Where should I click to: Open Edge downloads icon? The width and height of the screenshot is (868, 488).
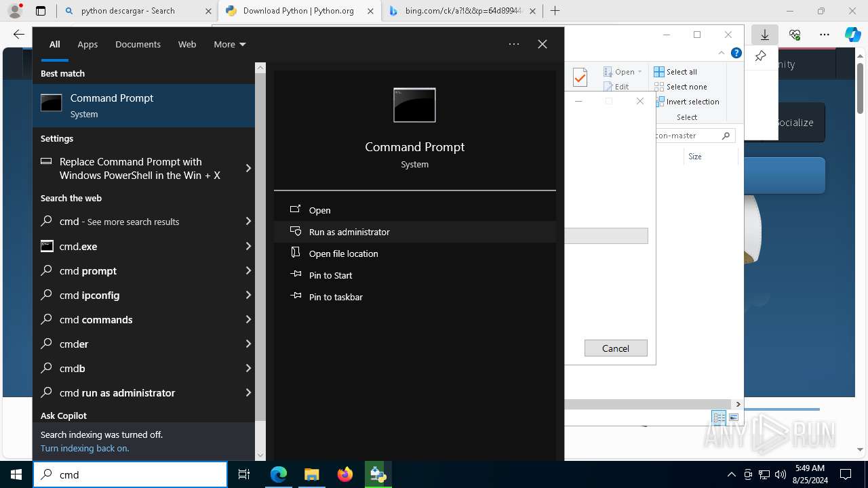click(x=764, y=35)
